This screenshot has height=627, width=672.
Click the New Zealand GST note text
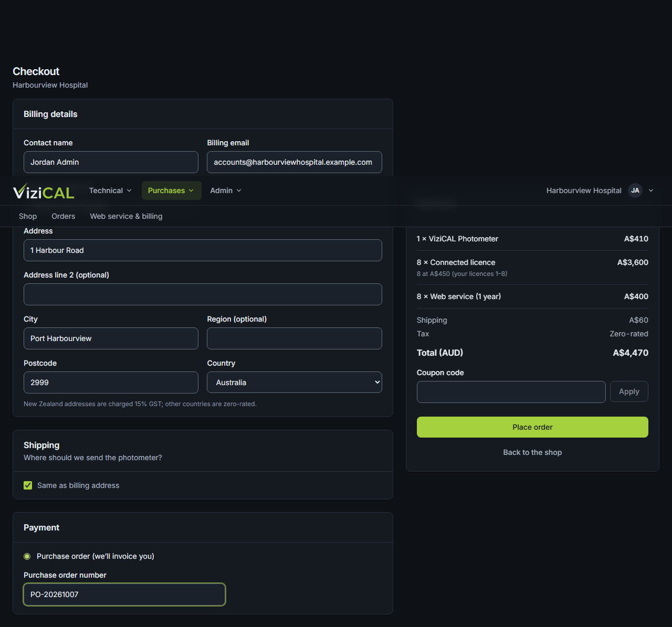140,404
